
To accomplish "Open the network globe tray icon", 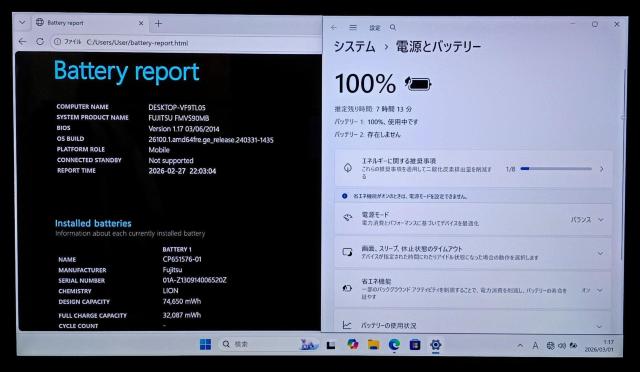I will click(x=550, y=346).
